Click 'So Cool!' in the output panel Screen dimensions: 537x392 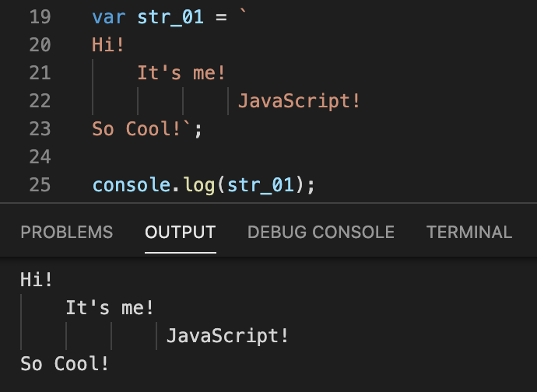(65, 364)
